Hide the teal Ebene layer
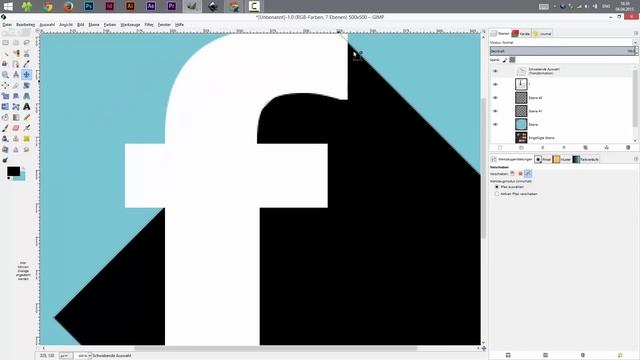The height and width of the screenshot is (360, 640). coord(495,124)
